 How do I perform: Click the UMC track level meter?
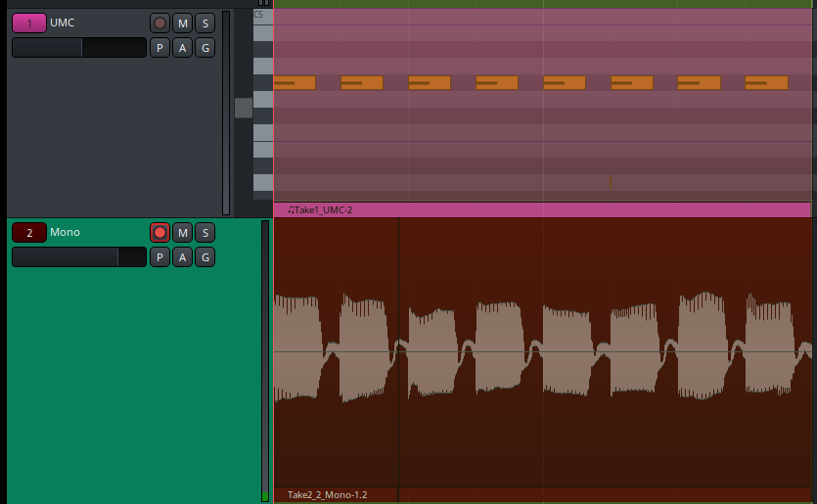tap(226, 113)
